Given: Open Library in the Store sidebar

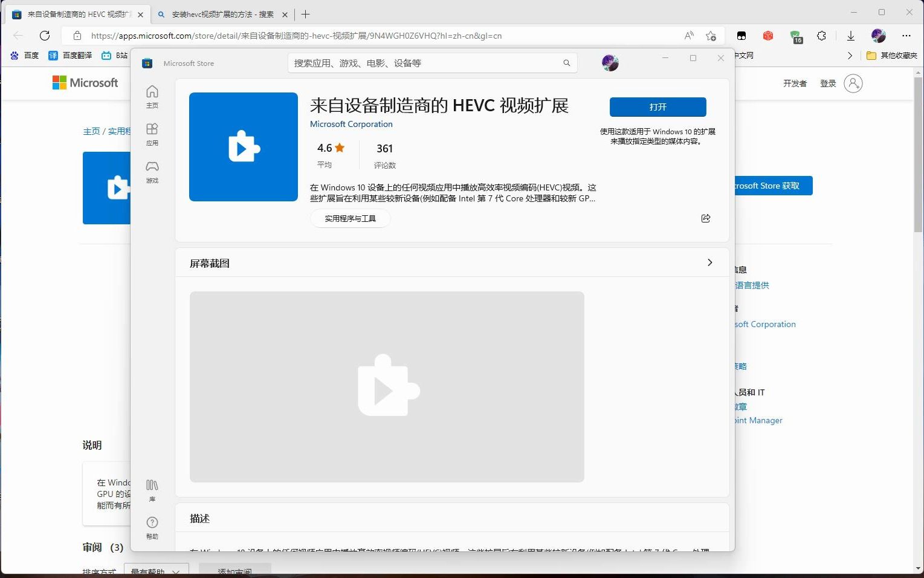Looking at the screenshot, I should 152,490.
